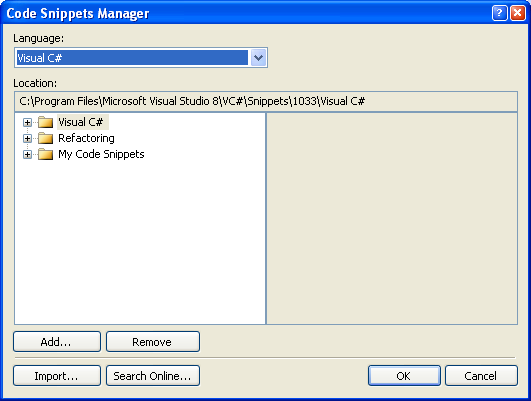Screen dimensions: 531x401
Task: Expand the My Code Snippets node
Action: (27, 154)
